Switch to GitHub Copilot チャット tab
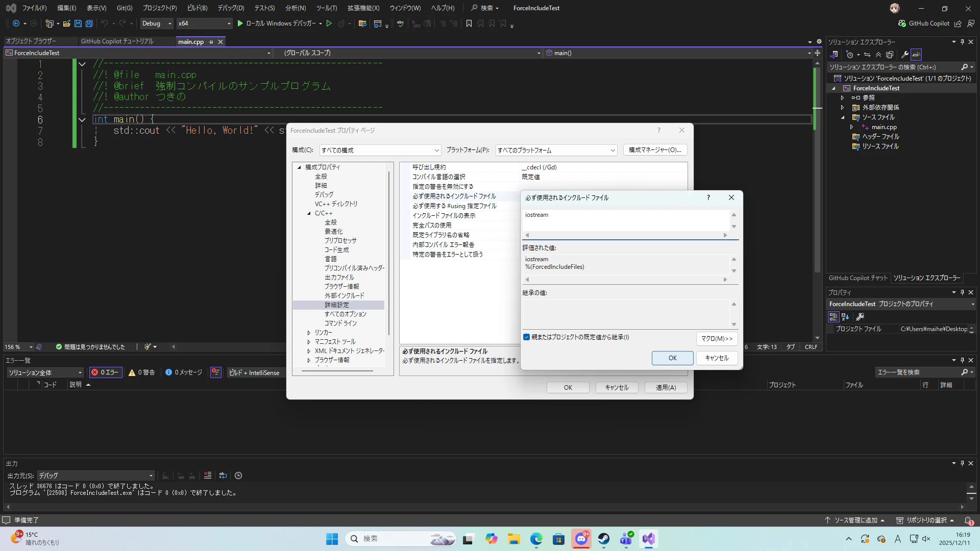980x551 pixels. pyautogui.click(x=857, y=278)
